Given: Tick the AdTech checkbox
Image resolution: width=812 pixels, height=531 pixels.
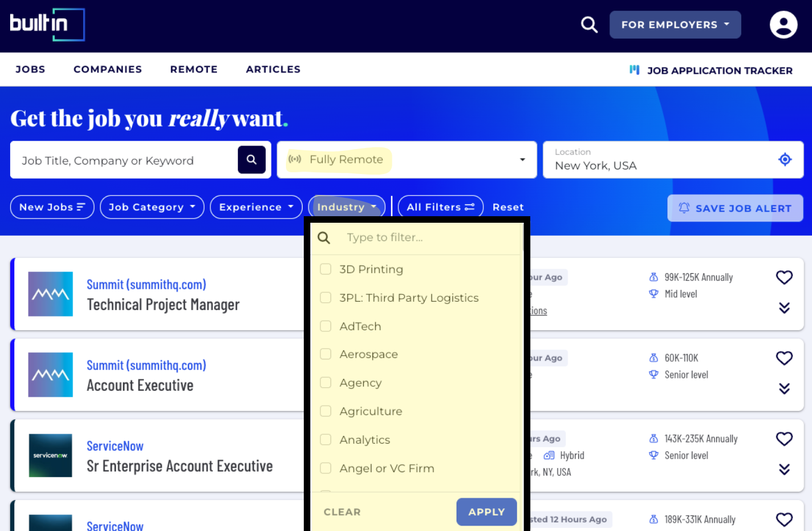Looking at the screenshot, I should point(326,326).
